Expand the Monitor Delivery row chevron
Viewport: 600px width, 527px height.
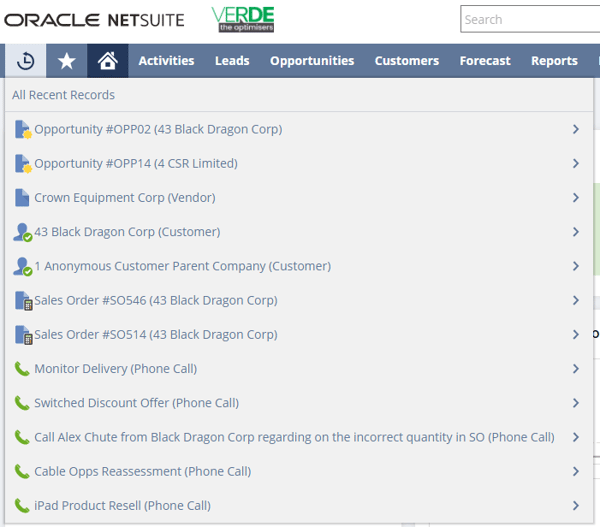[576, 369]
